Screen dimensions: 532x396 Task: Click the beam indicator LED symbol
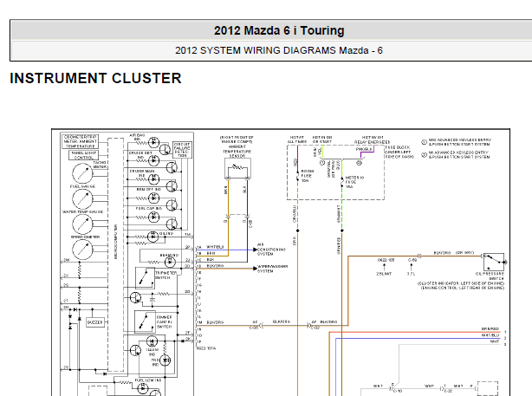(x=170, y=262)
